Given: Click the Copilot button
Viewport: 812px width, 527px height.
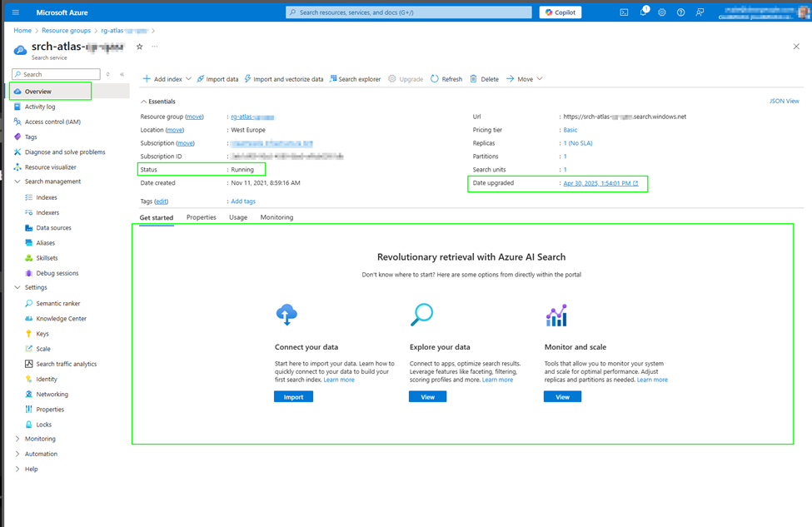Looking at the screenshot, I should pos(560,12).
